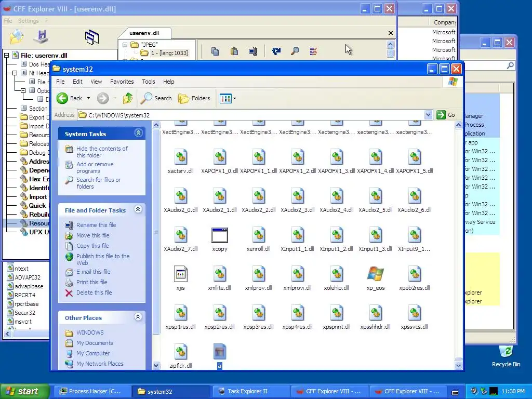Collapse the System Tasks panel
Screen dimensions: 532x399
click(138, 133)
